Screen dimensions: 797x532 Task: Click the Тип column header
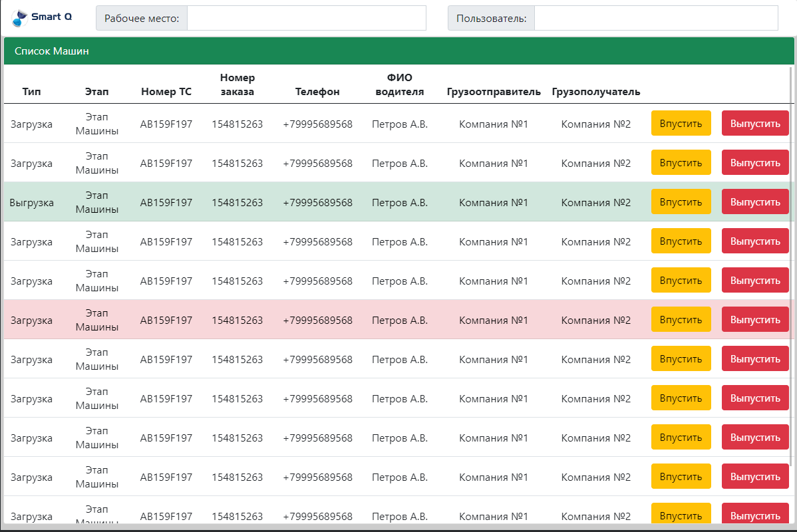point(31,92)
